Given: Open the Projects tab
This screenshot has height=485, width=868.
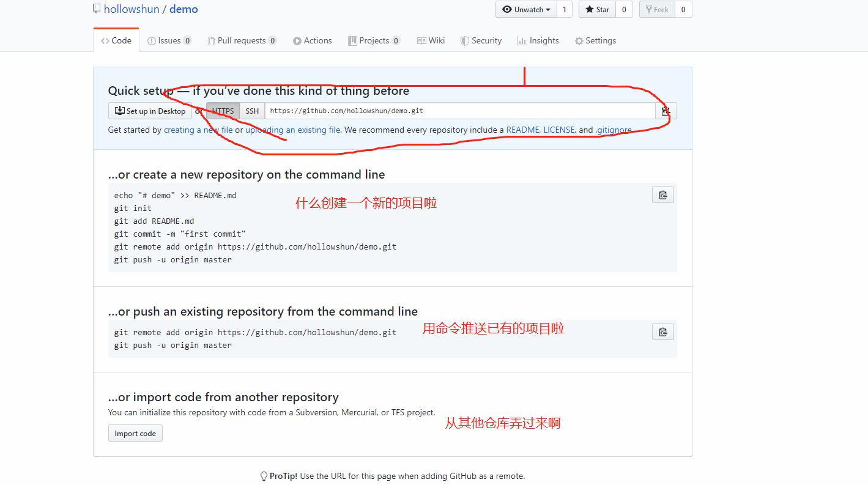Looking at the screenshot, I should tap(374, 40).
